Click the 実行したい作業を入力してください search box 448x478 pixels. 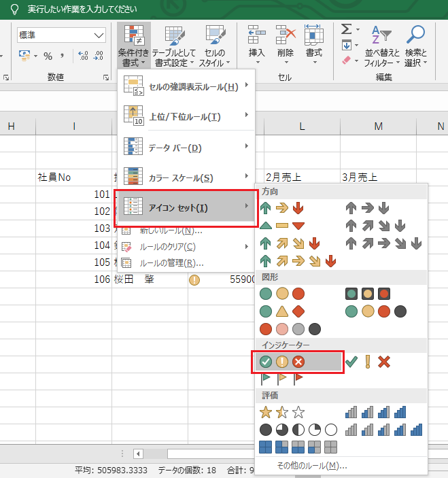[x=82, y=10]
